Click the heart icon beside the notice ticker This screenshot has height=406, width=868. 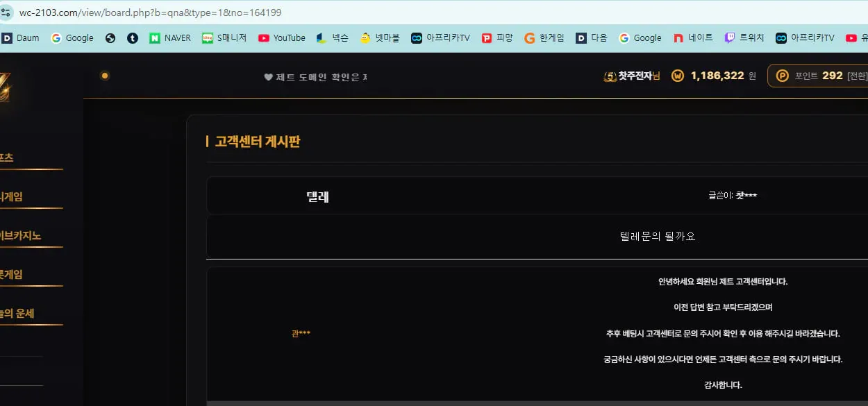(x=268, y=77)
